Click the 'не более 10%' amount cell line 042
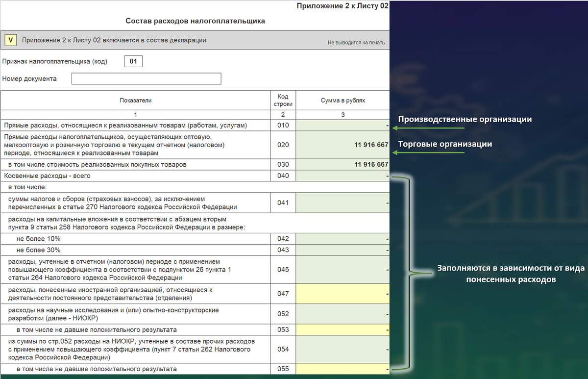Screen dimensions: 588x379 click(342, 239)
